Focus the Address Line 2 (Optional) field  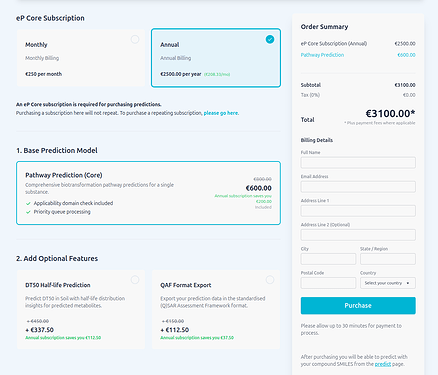[x=358, y=235]
